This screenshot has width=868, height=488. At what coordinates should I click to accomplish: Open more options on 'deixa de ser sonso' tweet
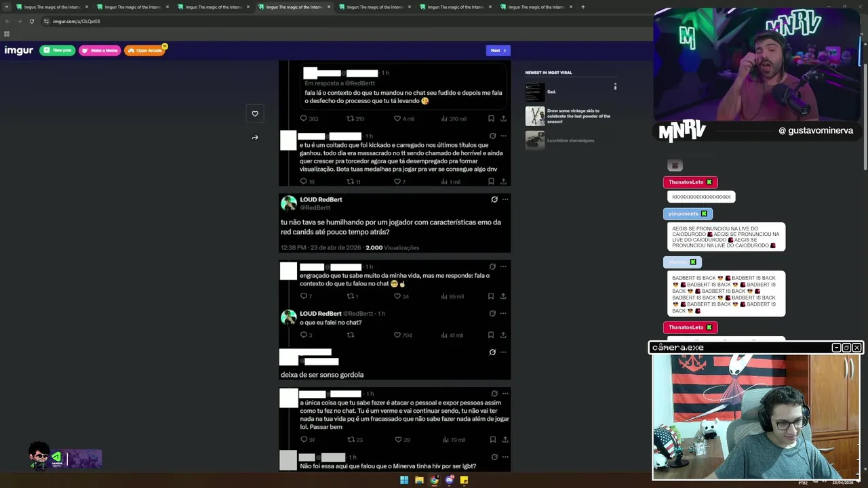503,352
